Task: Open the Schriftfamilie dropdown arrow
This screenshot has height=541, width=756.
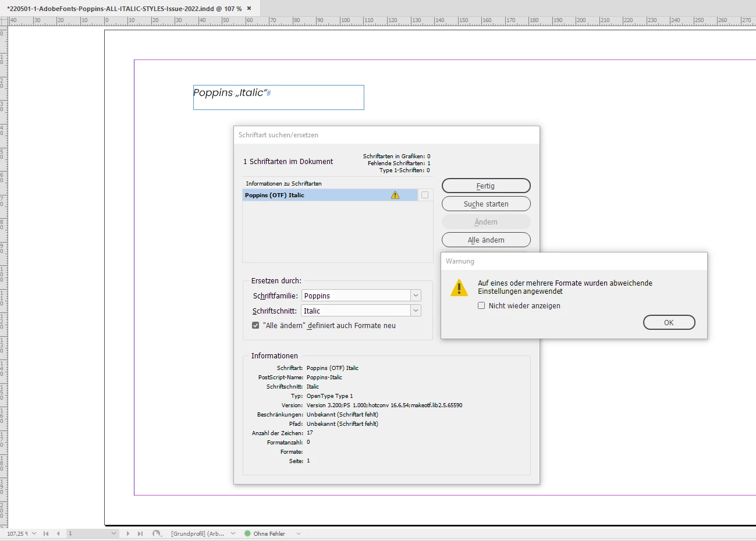Action: [x=416, y=296]
